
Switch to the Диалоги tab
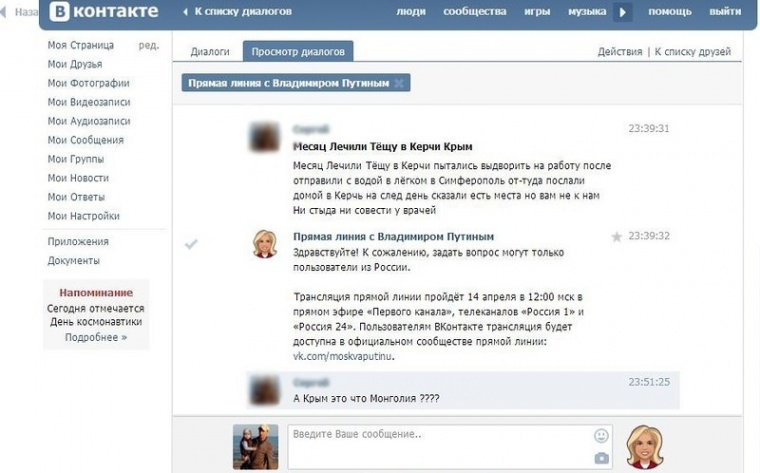point(210,51)
